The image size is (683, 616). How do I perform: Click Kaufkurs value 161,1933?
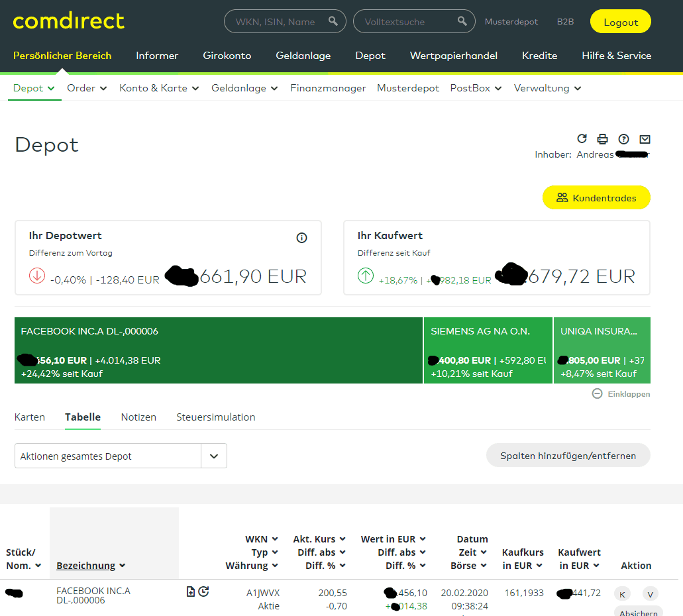[524, 593]
